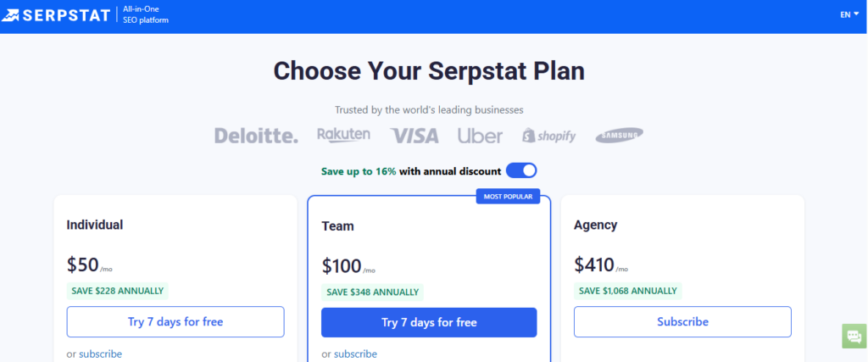
Task: Start Individual plan 7-day free trial
Action: [x=175, y=322]
